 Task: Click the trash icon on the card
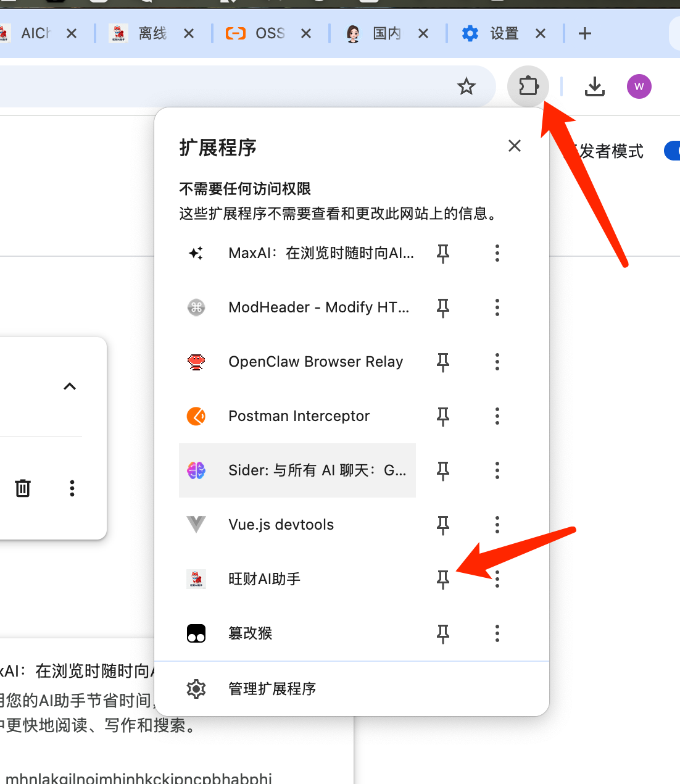23,488
